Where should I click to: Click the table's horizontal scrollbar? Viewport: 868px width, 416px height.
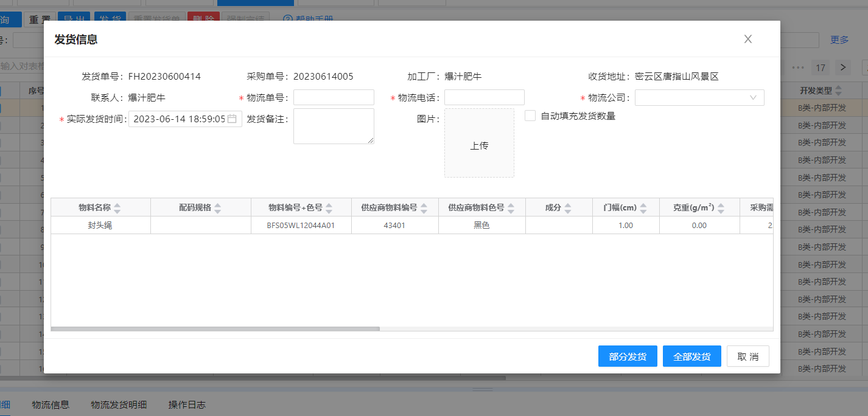pyautogui.click(x=215, y=328)
